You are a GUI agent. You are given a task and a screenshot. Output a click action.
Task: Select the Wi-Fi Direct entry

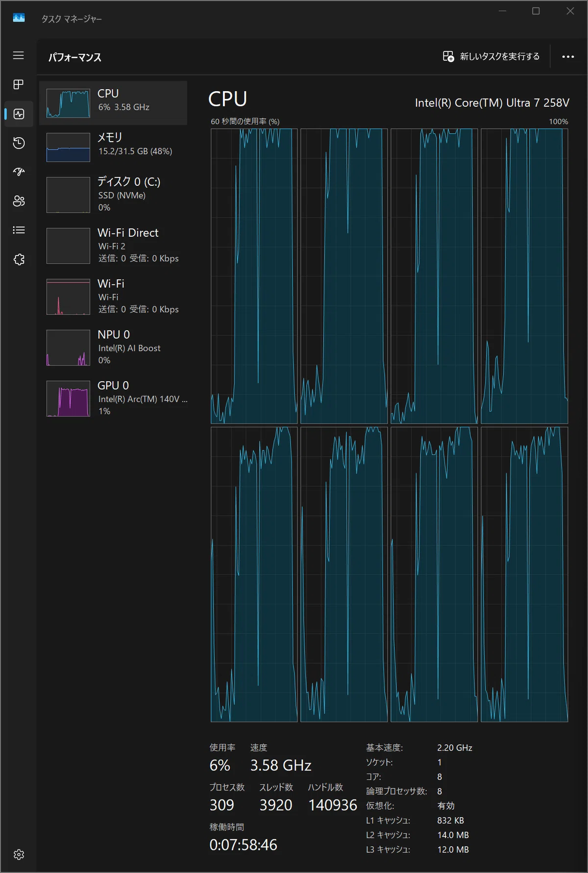click(113, 245)
